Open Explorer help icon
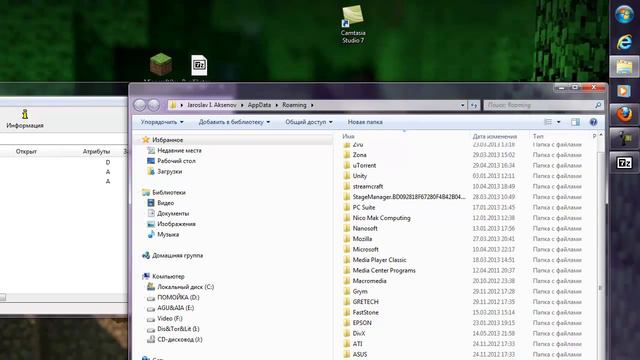Screen dimensions: 640x360 point(593,122)
